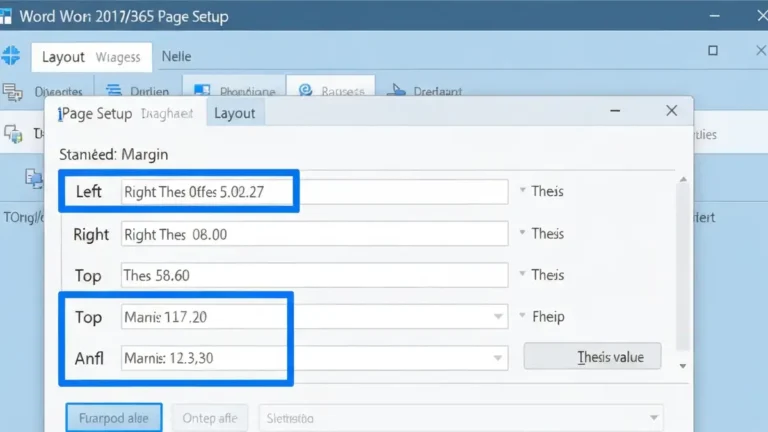Click the Djveertes ribbon icon
Image resolution: width=768 pixels, height=432 pixels.
(13, 92)
